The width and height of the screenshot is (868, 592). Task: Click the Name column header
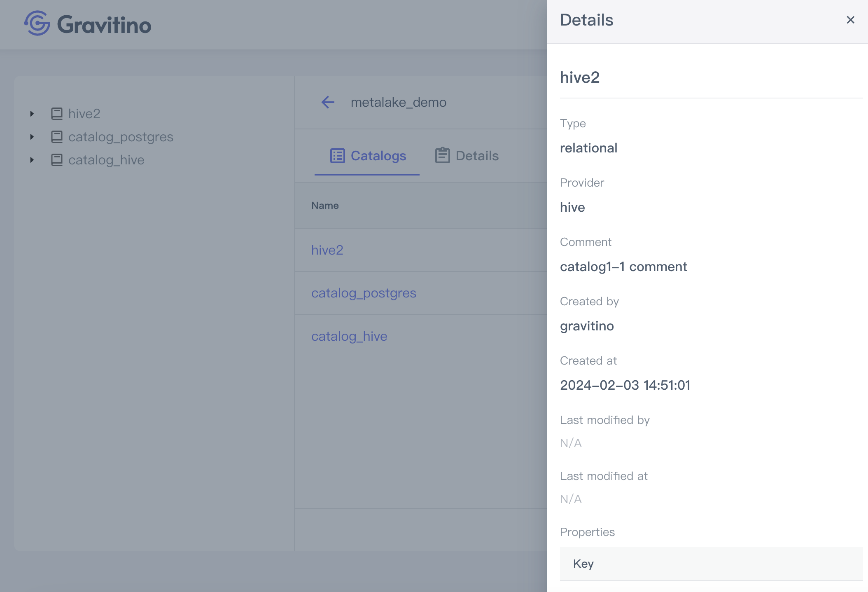(x=325, y=206)
